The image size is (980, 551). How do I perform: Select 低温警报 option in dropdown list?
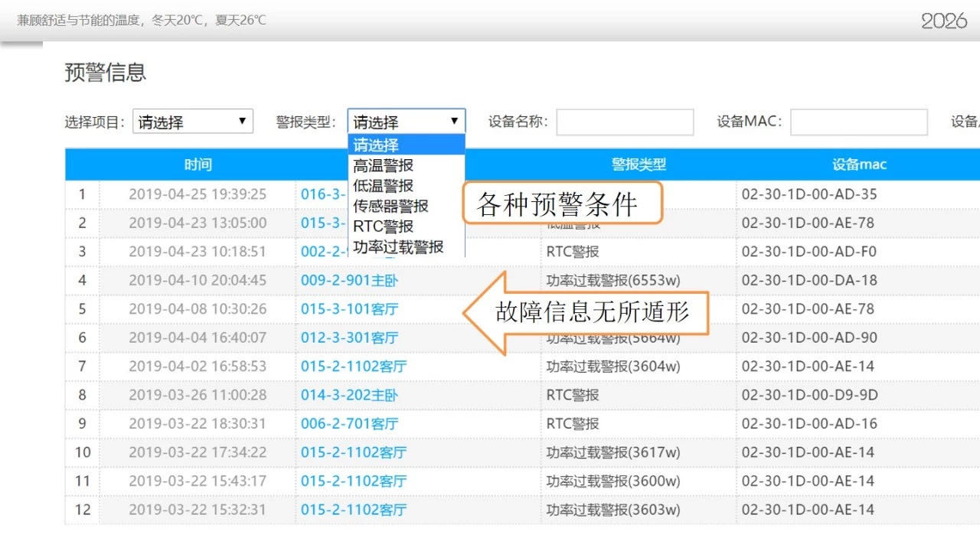384,186
